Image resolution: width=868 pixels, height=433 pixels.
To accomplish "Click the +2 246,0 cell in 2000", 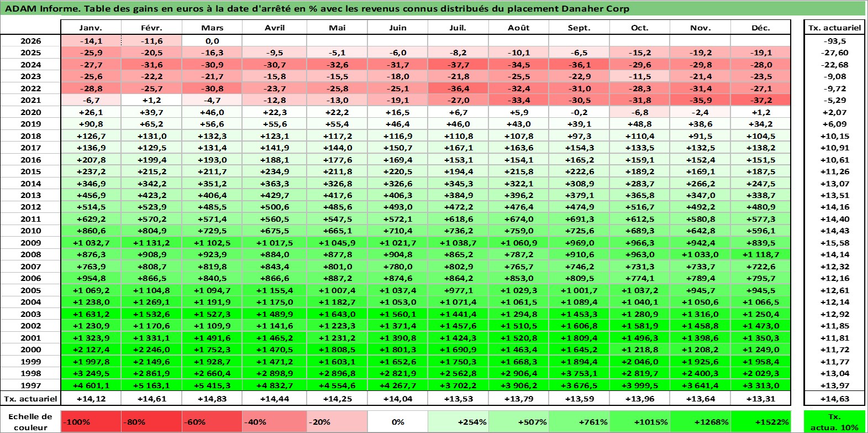I will point(151,349).
